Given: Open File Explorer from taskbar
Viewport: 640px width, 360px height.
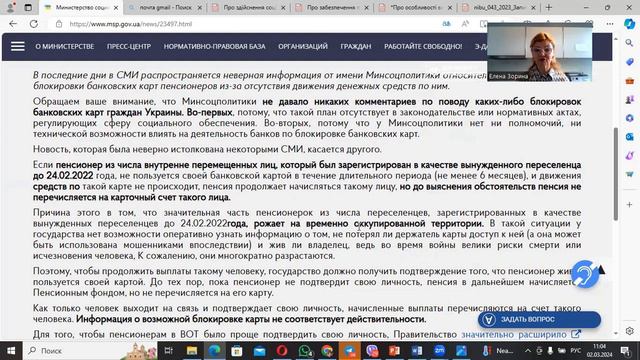Looking at the screenshot, I should tap(192, 351).
